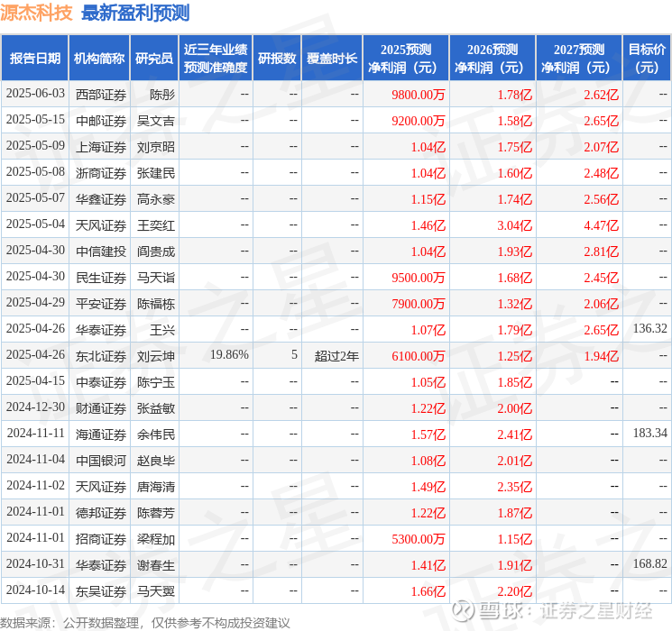Select the 东北证券 institution cell

[x=101, y=356]
